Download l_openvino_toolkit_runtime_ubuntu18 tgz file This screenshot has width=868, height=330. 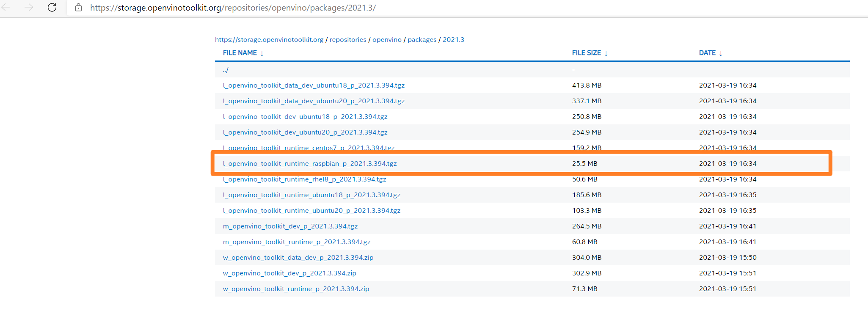(x=311, y=195)
